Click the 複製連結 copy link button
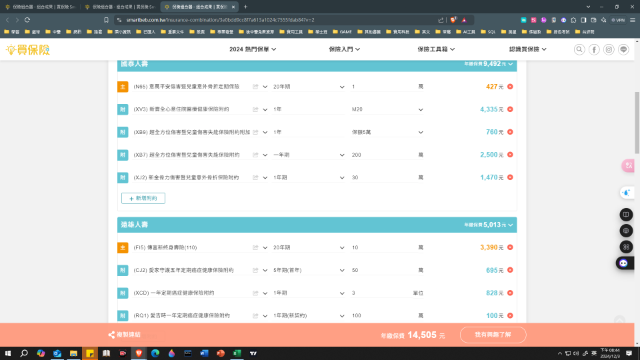The height and width of the screenshot is (360, 640). [x=124, y=335]
